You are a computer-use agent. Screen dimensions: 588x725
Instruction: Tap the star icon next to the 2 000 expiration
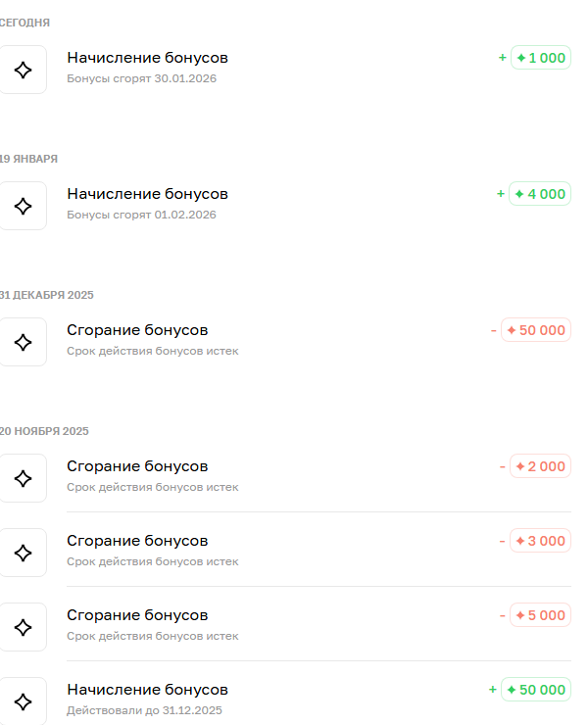click(x=24, y=478)
